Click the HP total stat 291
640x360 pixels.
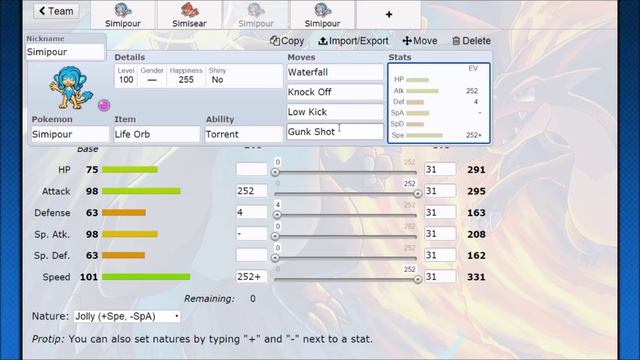[476, 170]
